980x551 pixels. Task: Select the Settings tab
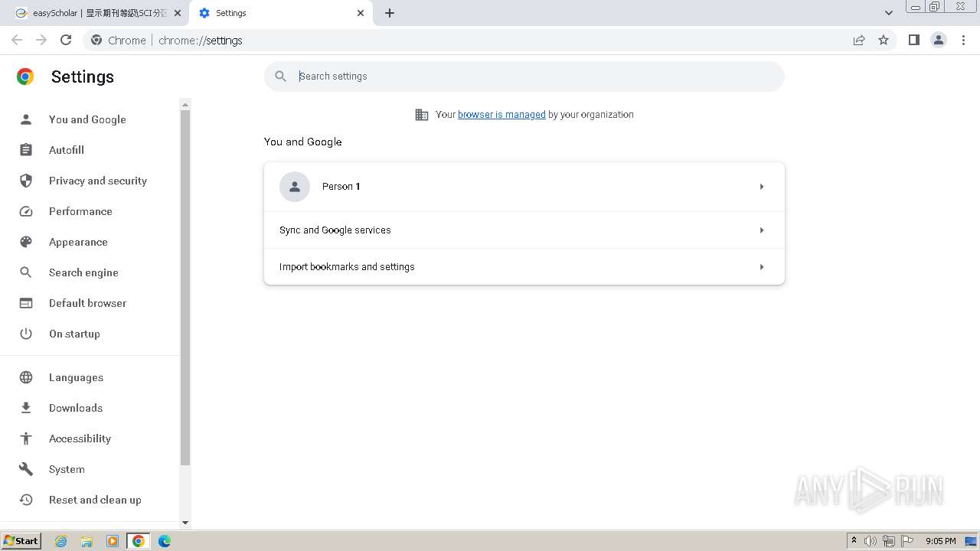279,13
